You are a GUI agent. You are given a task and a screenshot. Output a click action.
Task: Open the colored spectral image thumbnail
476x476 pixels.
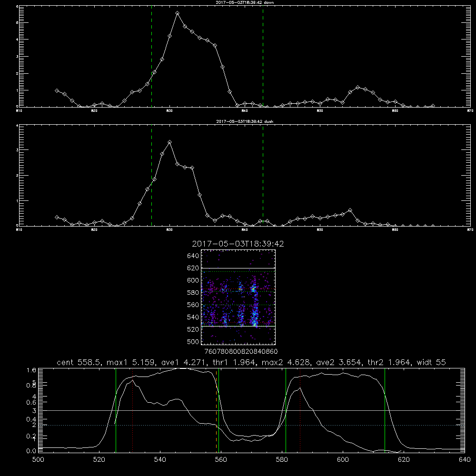238,297
